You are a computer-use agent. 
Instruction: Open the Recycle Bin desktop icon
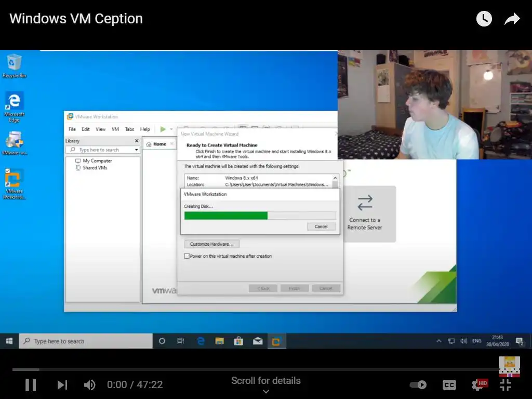[x=14, y=66]
